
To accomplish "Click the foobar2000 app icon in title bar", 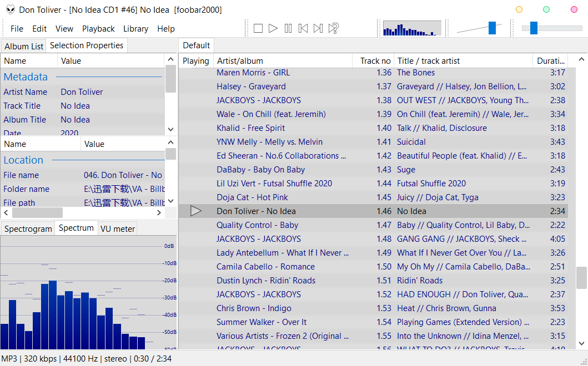I will pyautogui.click(x=9, y=10).
